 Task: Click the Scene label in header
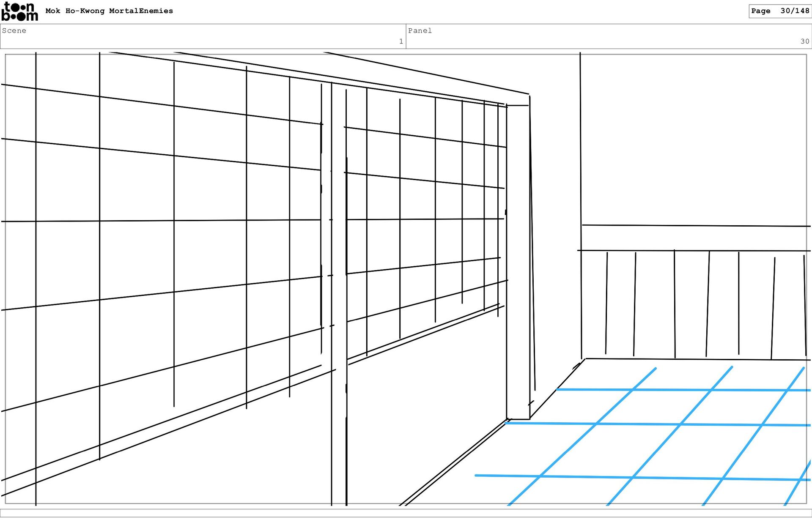(x=14, y=30)
